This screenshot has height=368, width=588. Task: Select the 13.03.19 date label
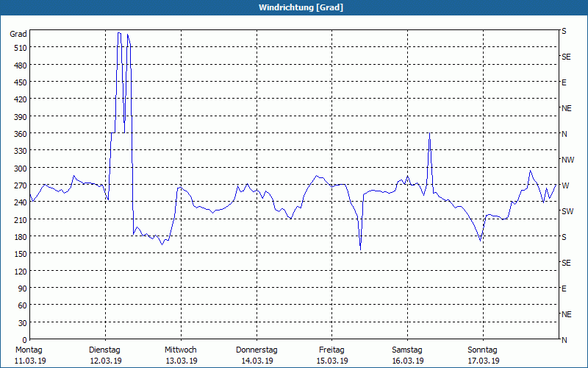click(x=182, y=361)
